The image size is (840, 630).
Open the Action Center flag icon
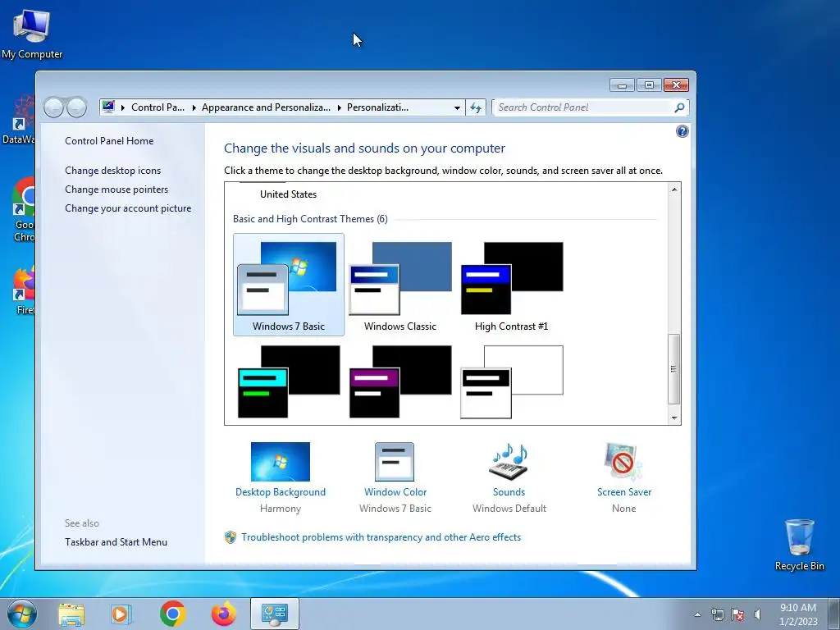click(737, 614)
